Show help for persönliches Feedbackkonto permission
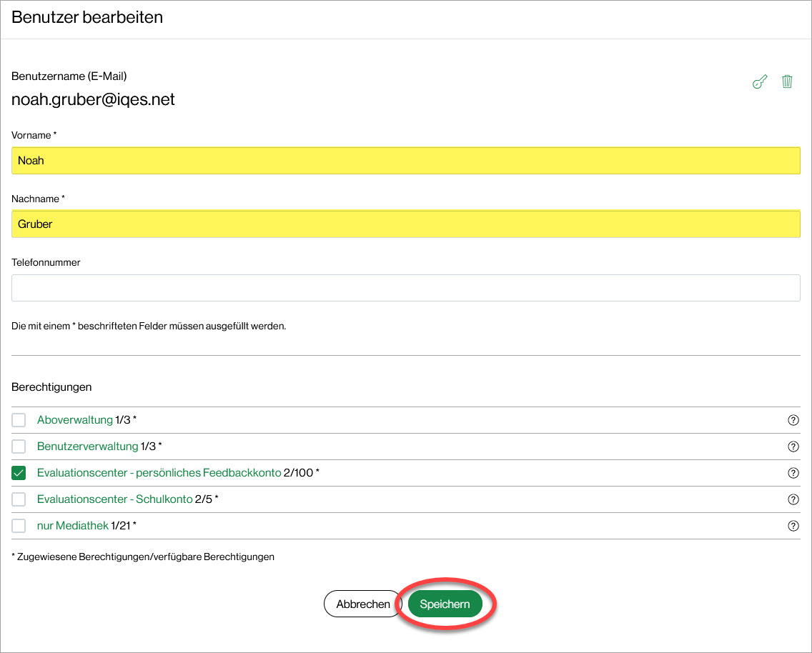812x653 pixels. tap(793, 473)
